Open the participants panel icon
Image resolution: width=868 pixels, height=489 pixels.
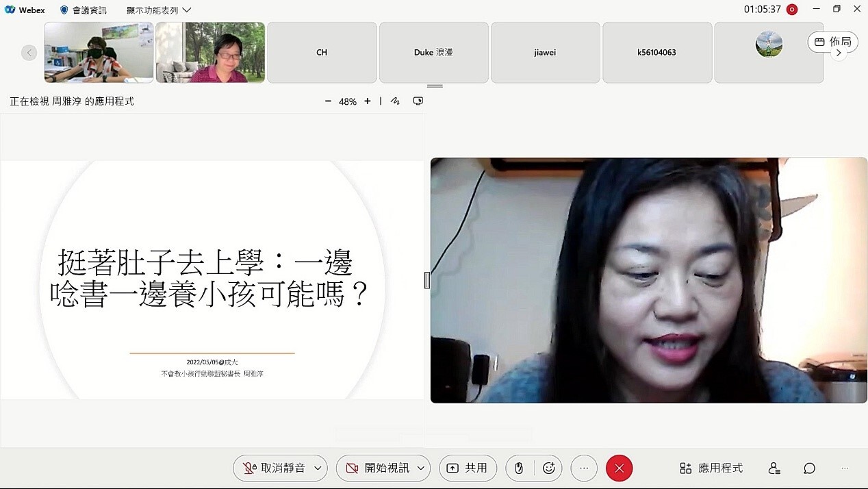coord(774,468)
